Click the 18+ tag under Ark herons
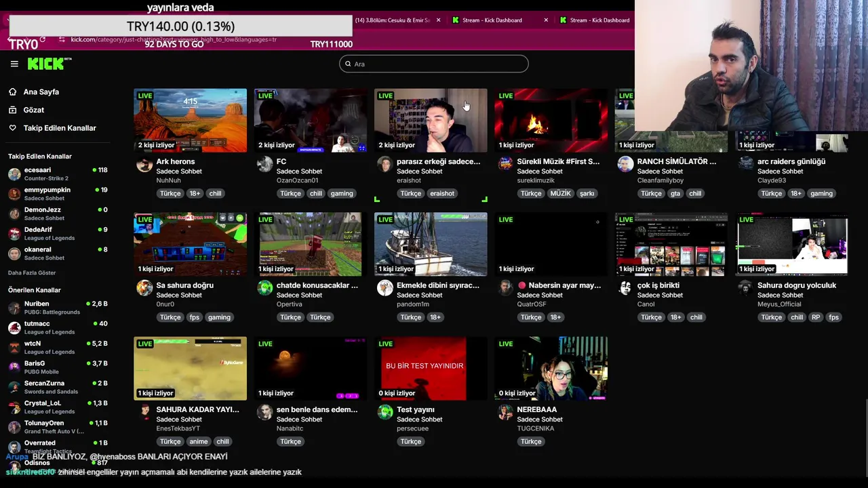 coord(195,193)
